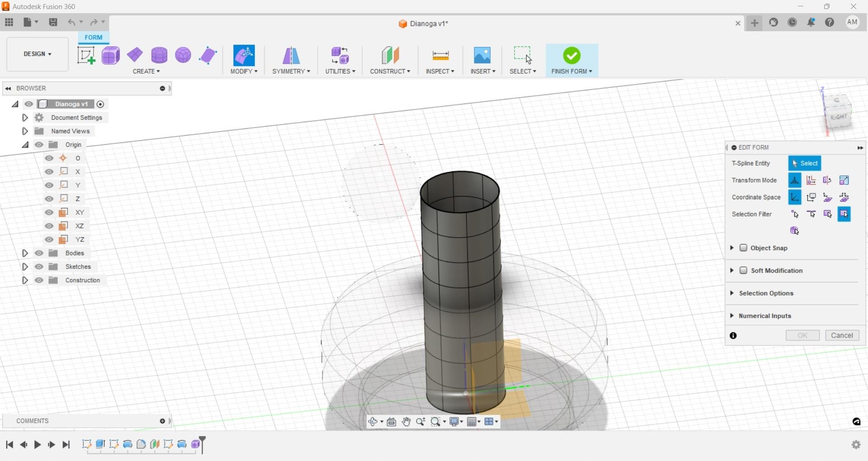Toggle visibility of the X axis

[49, 172]
